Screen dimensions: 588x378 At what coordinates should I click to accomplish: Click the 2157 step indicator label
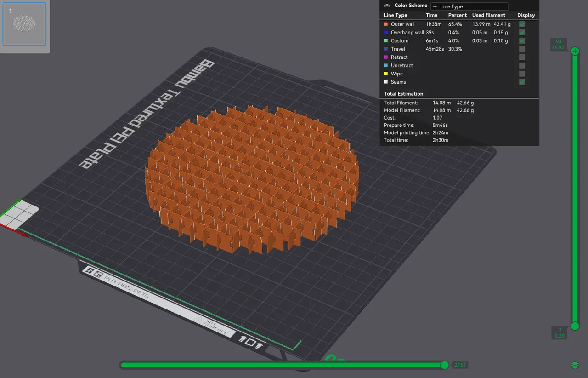[x=460, y=365]
